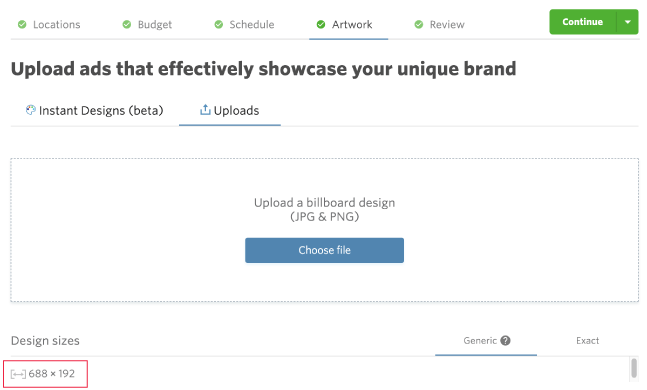Viewport: 647px width, 390px height.
Task: Click the palette icon beside Instant Designs
Action: tap(31, 110)
